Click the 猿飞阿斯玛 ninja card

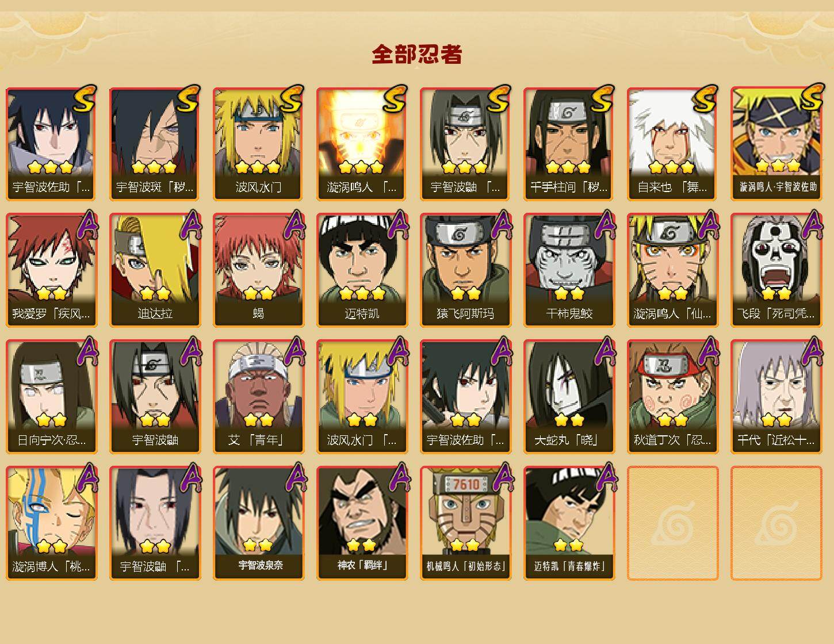pyautogui.click(x=465, y=270)
